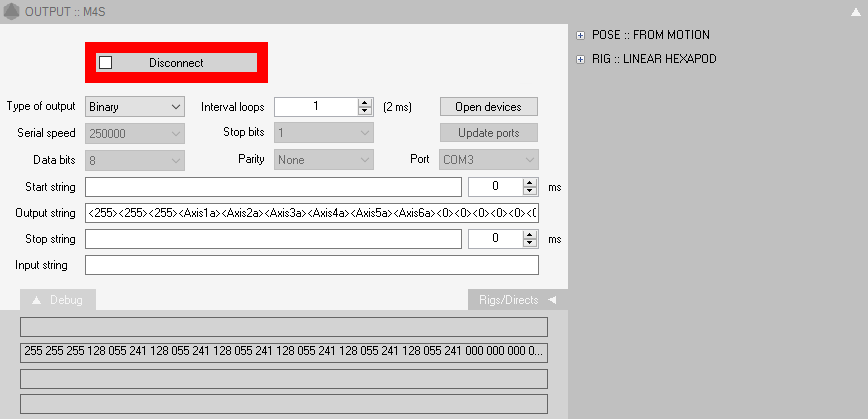Decrease the Stop string delay with the down arrow
The image size is (868, 419).
coord(530,244)
